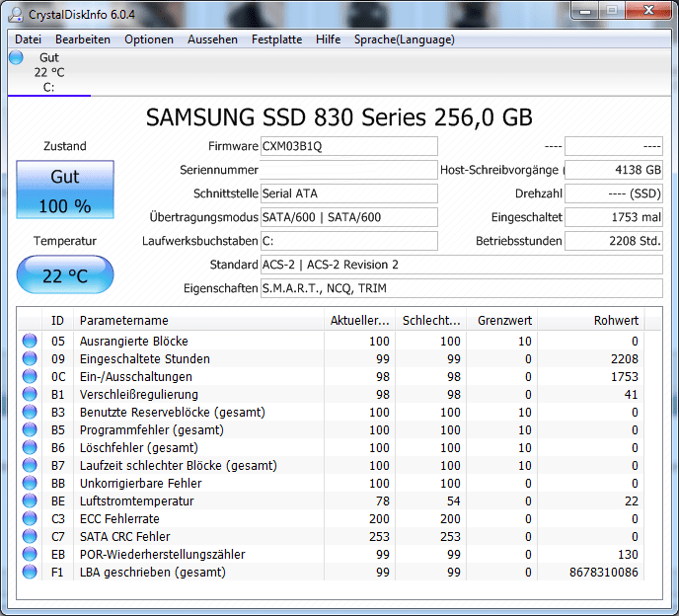This screenshot has width=679, height=616.
Task: Open the Datei menu
Action: click(x=29, y=39)
